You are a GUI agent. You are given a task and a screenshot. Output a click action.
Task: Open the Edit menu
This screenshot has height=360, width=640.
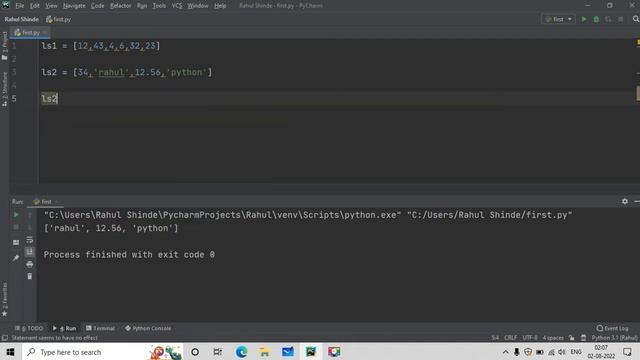(x=35, y=6)
